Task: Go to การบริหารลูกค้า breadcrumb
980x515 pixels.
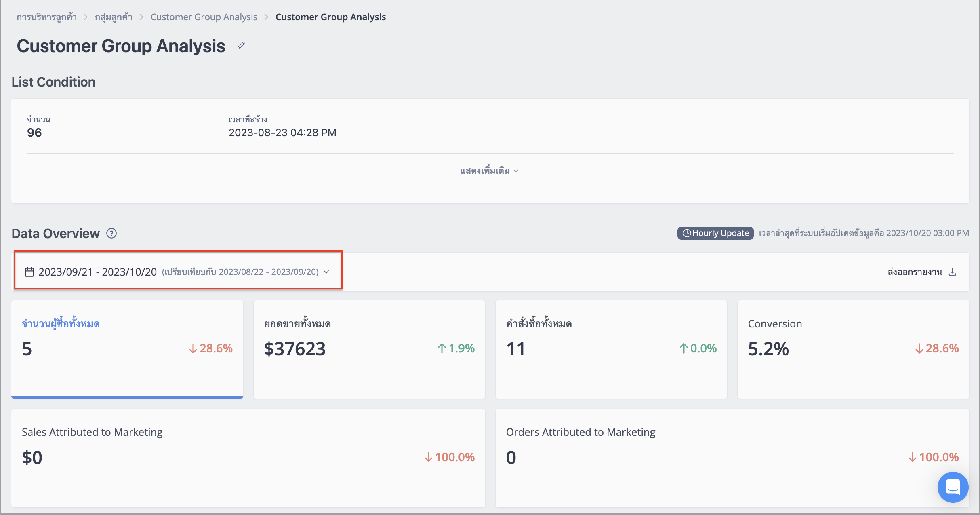Action: (x=46, y=17)
